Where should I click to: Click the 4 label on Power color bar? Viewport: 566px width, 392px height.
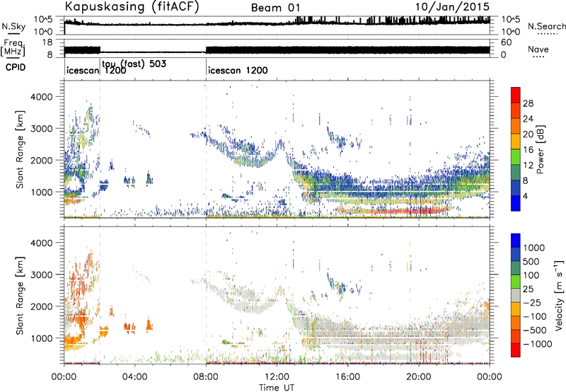[526, 196]
